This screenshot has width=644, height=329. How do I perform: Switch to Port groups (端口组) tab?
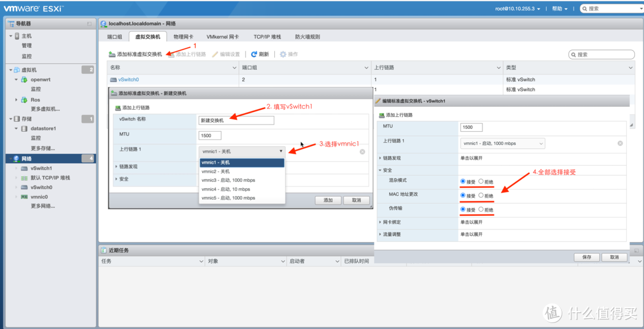pyautogui.click(x=114, y=36)
